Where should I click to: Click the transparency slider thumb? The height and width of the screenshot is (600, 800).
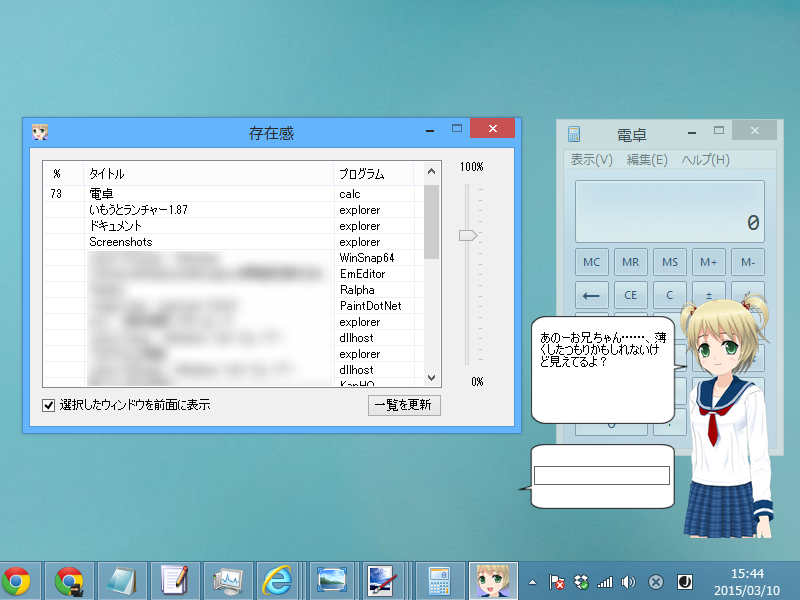tap(468, 235)
